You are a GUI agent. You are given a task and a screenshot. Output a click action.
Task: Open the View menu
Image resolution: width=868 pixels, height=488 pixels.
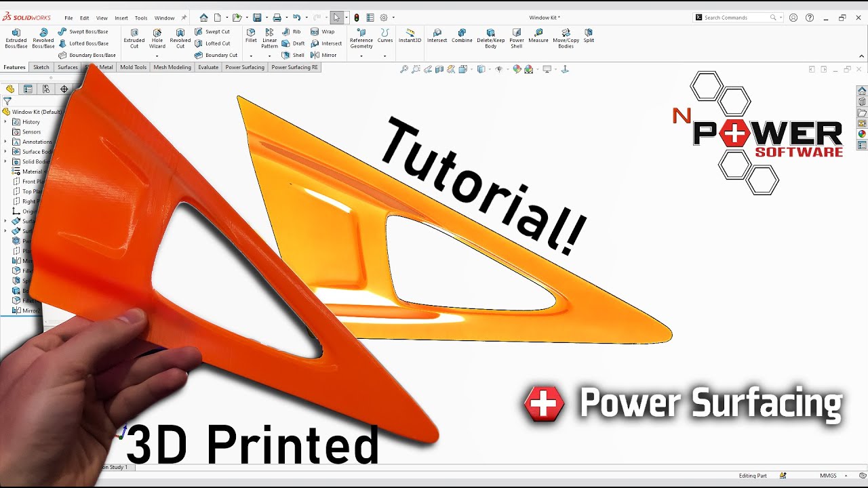coord(102,18)
